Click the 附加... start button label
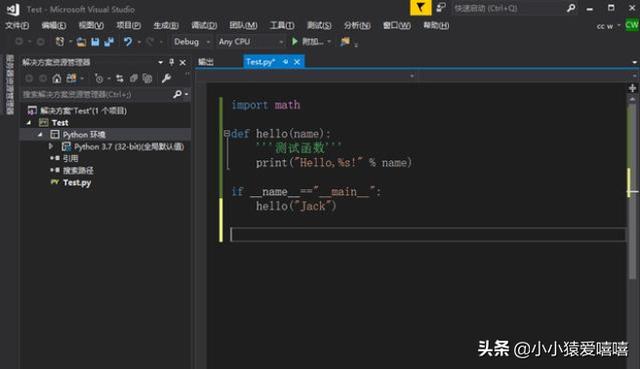This screenshot has width=640, height=369. coord(313,42)
